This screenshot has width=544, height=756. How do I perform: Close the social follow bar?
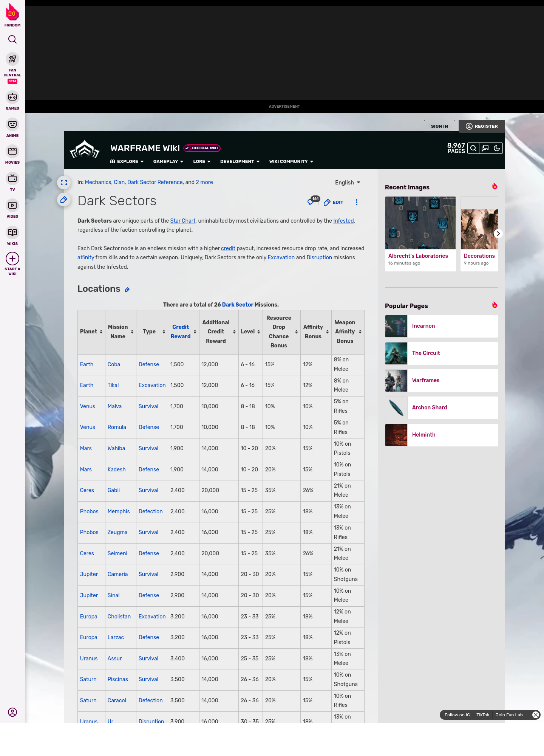(x=536, y=715)
